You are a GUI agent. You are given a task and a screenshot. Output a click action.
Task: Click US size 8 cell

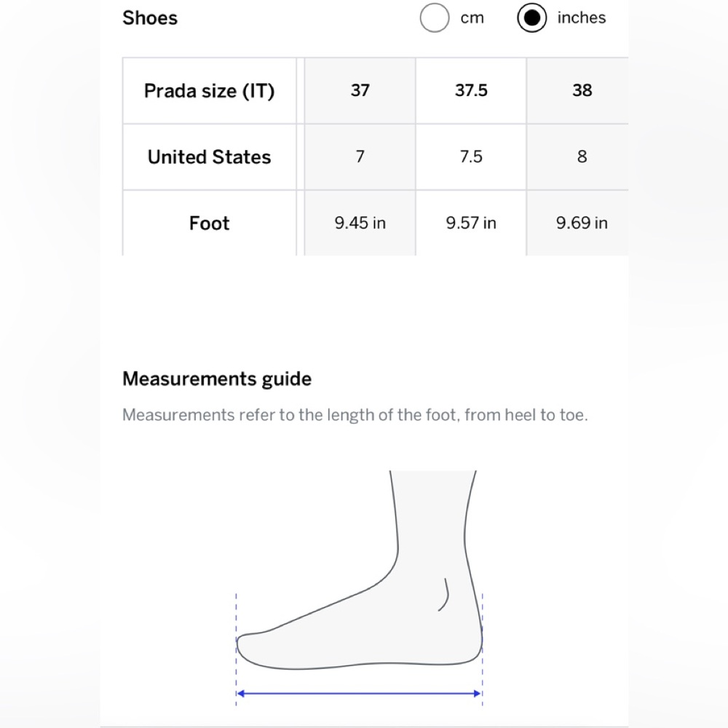pyautogui.click(x=582, y=157)
